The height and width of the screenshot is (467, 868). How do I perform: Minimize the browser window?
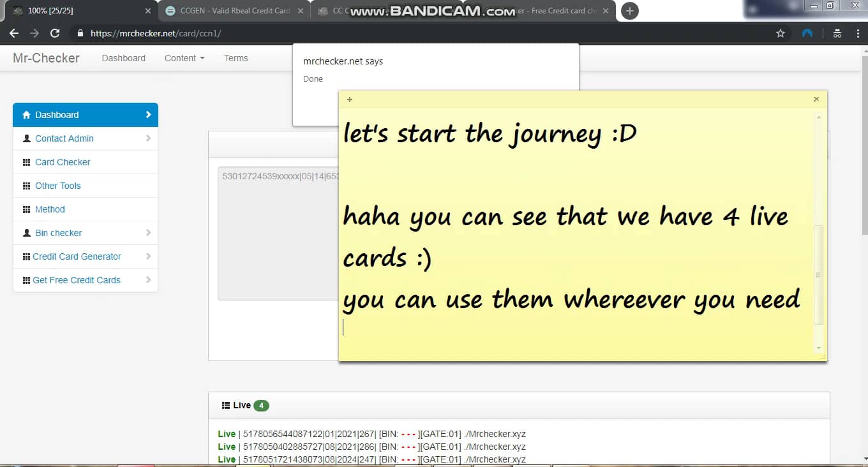[x=814, y=6]
